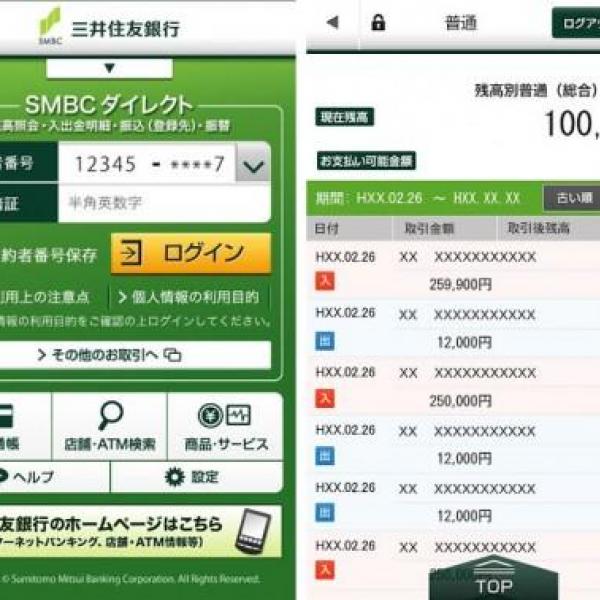Collapse panel with the down triangle tab

pyautogui.click(x=109, y=68)
